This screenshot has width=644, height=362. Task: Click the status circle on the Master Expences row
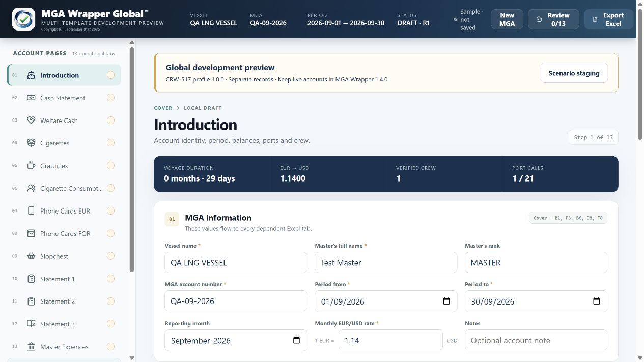click(x=110, y=347)
